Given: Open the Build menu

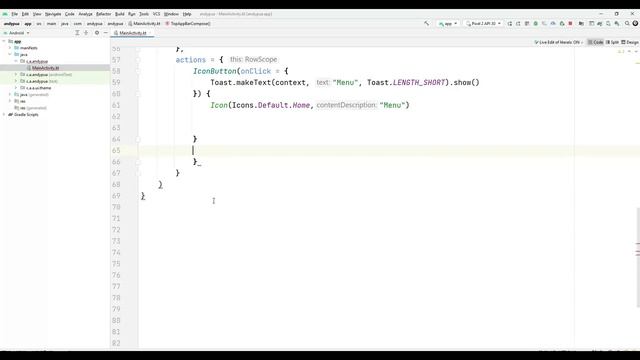Looking at the screenshot, I should coord(120,14).
